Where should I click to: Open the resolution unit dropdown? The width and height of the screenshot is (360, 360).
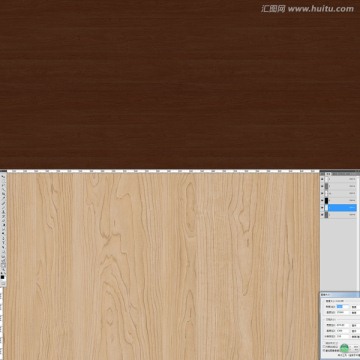pos(355,337)
